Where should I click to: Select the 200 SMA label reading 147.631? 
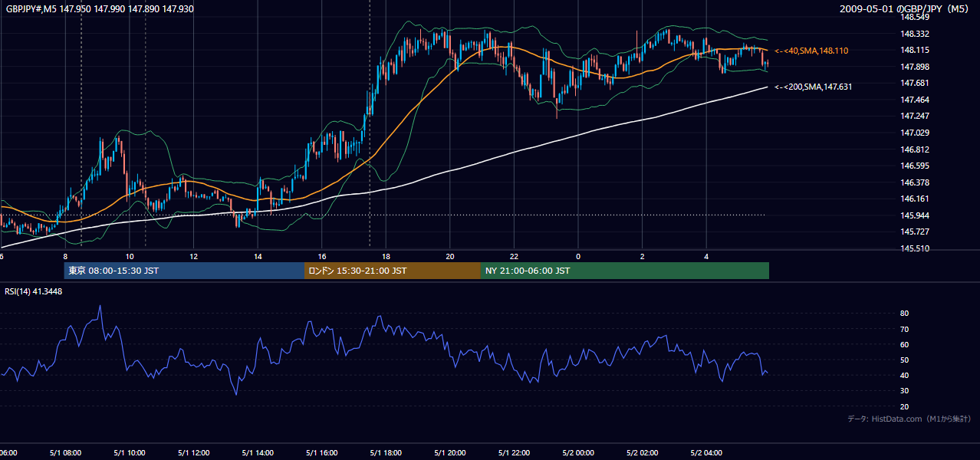tap(813, 87)
